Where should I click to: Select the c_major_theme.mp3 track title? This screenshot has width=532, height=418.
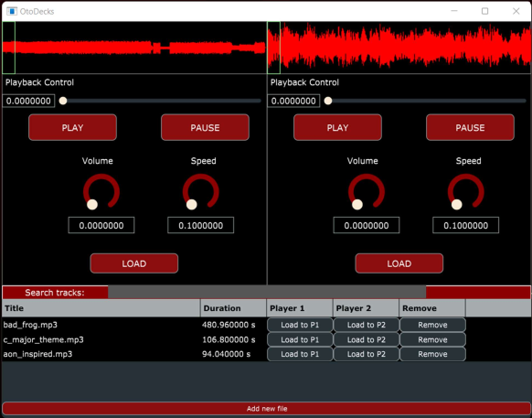pyautogui.click(x=44, y=339)
